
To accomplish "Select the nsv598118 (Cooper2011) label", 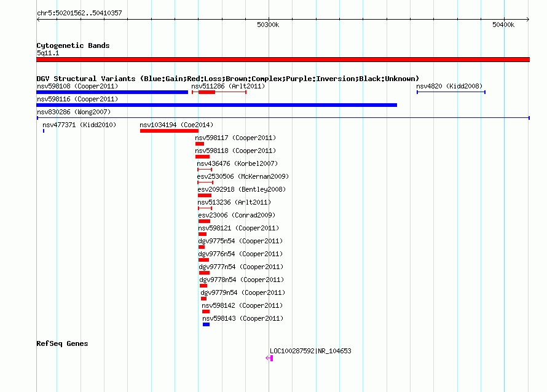I will pos(235,151).
